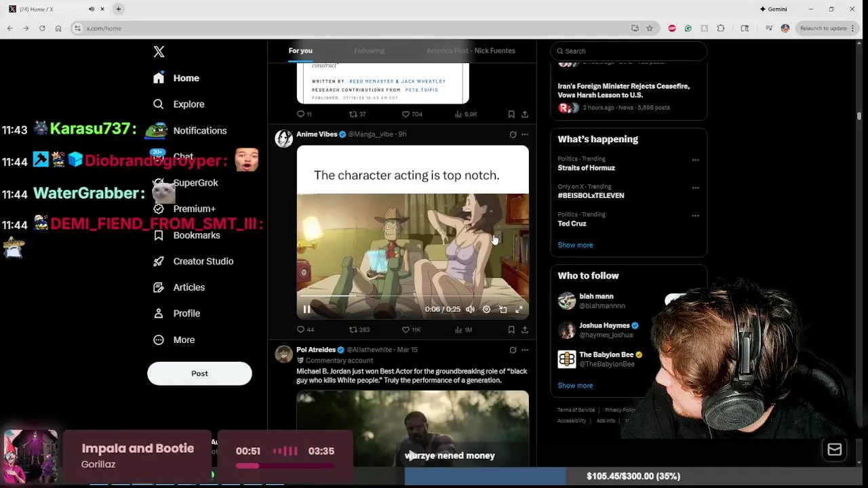Focus the X Search field
Image resolution: width=868 pixels, height=488 pixels.
[629, 51]
